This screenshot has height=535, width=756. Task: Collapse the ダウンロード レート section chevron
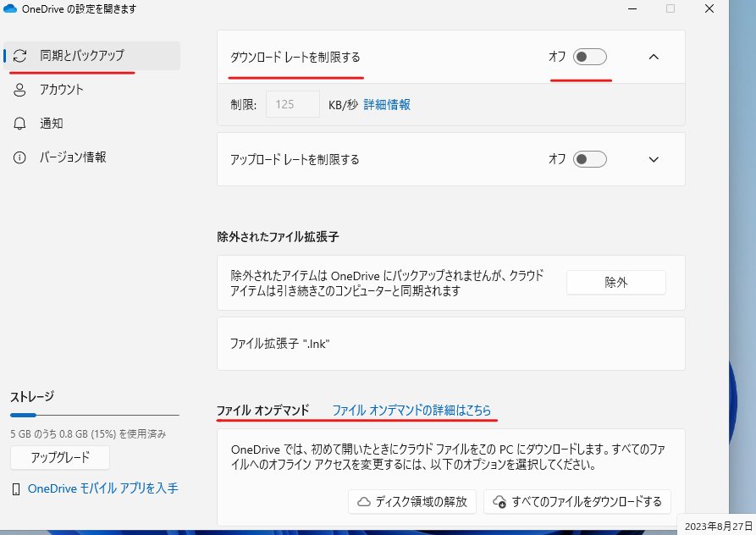[x=654, y=57]
